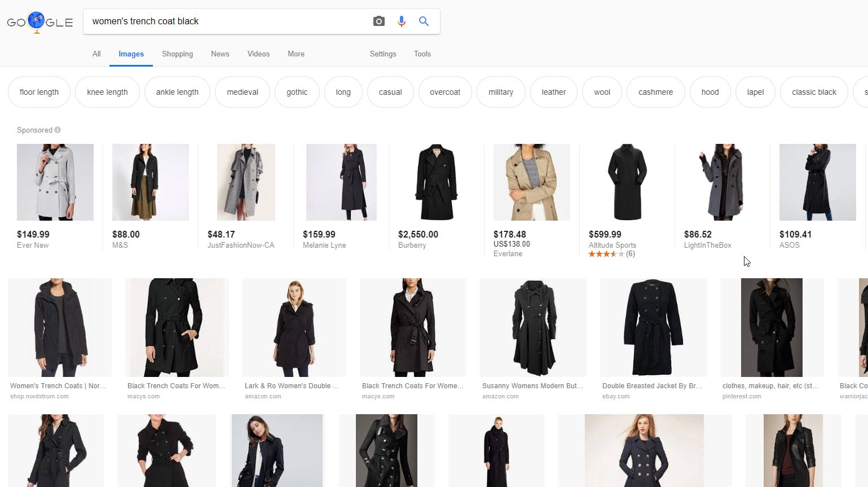Viewport: 868px width, 487px height.
Task: Click the blue magnifying glass search icon
Action: tap(423, 21)
